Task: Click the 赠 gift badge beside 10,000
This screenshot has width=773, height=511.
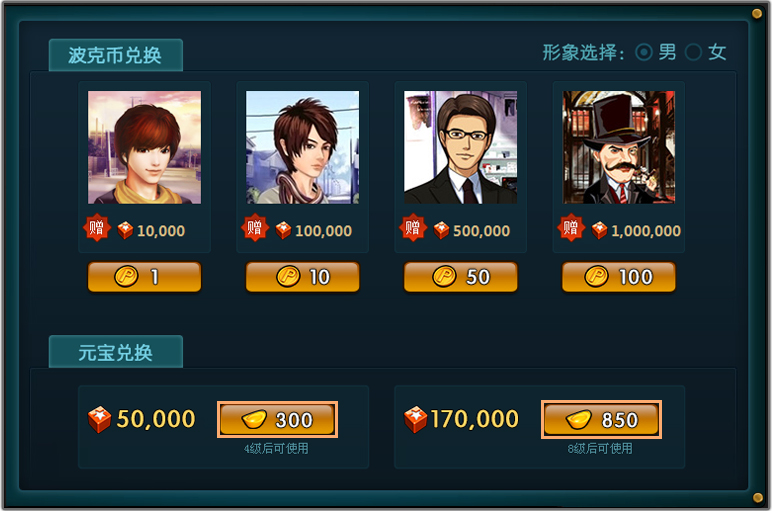Action: [97, 228]
